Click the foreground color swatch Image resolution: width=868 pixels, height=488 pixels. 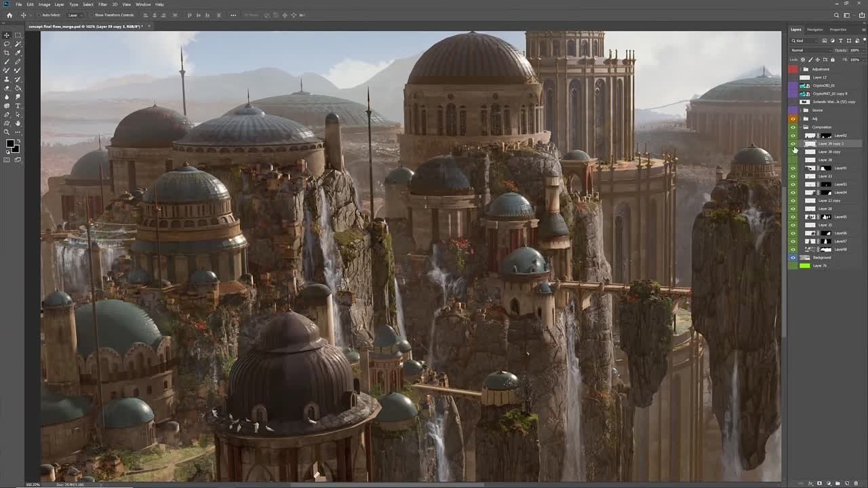click(x=9, y=143)
